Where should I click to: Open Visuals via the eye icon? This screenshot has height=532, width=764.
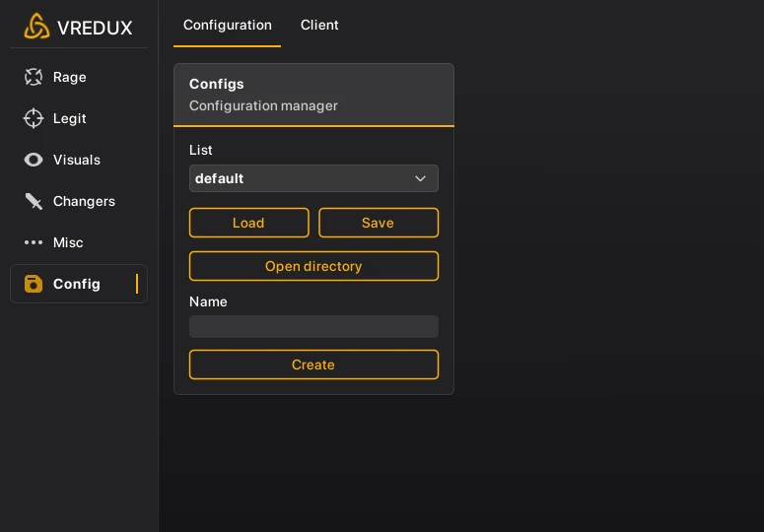pos(34,160)
